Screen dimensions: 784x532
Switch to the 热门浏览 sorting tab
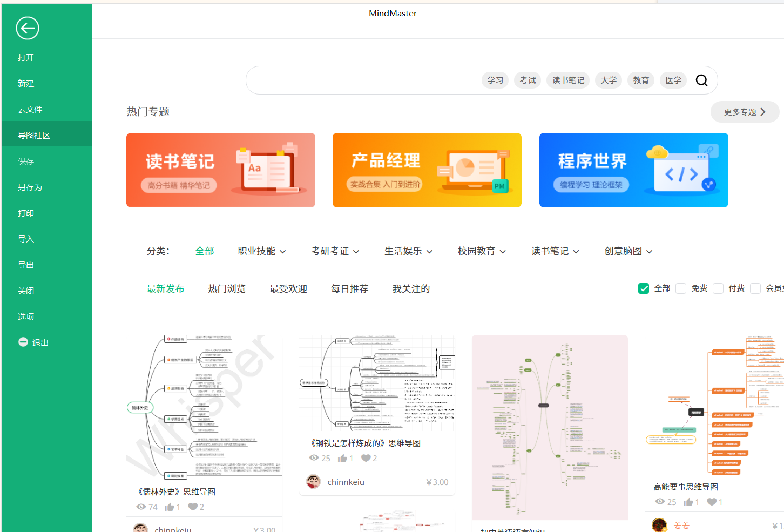click(227, 288)
